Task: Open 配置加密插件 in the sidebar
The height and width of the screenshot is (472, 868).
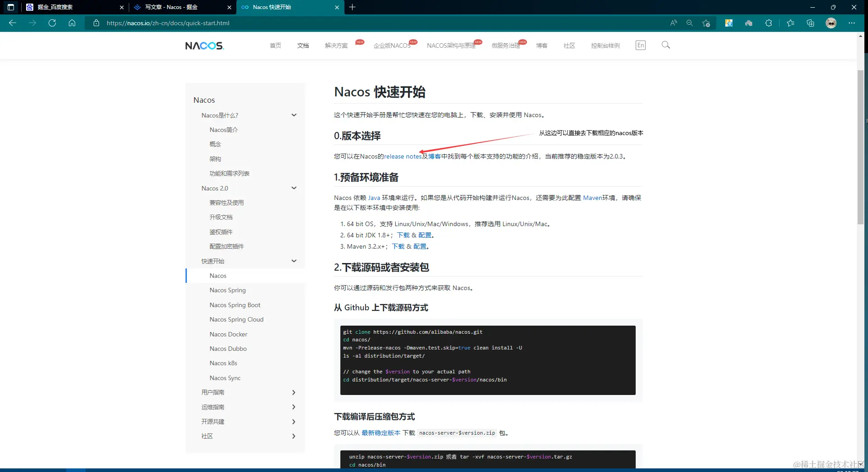Action: (226, 246)
